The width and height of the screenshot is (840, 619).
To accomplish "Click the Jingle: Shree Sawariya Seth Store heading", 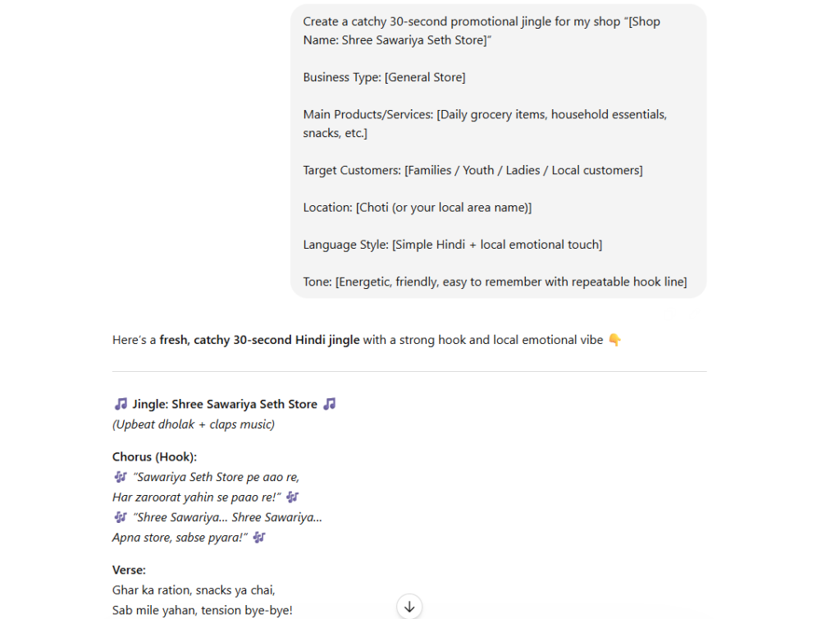I will pyautogui.click(x=223, y=404).
